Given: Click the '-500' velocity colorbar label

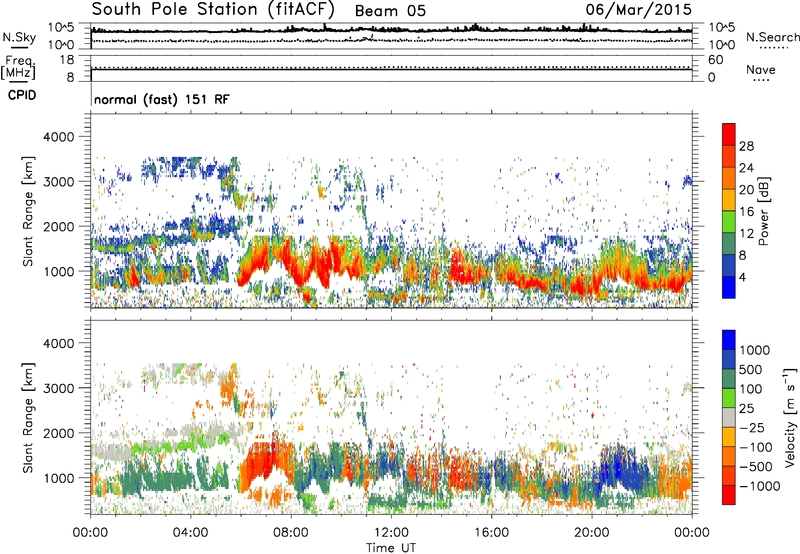Looking at the screenshot, I should tap(756, 467).
